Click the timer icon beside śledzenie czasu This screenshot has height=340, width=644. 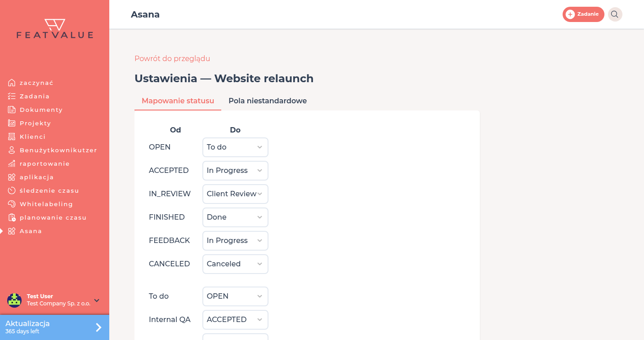tap(12, 190)
